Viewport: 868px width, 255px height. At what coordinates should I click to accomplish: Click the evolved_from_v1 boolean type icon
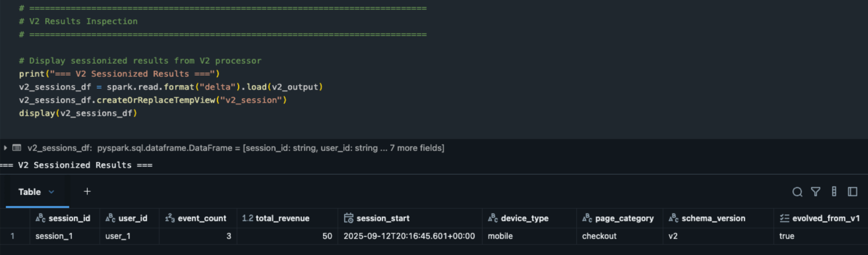point(784,218)
